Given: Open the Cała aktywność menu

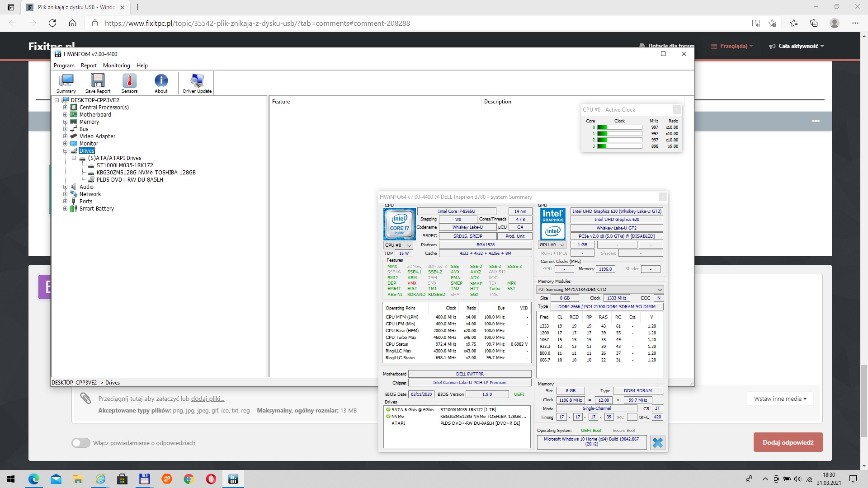Looking at the screenshot, I should (797, 46).
